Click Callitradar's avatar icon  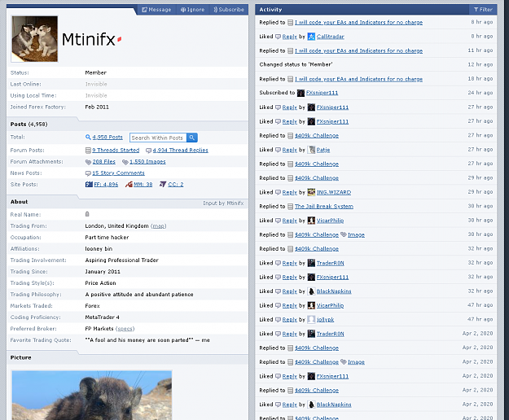(x=311, y=37)
